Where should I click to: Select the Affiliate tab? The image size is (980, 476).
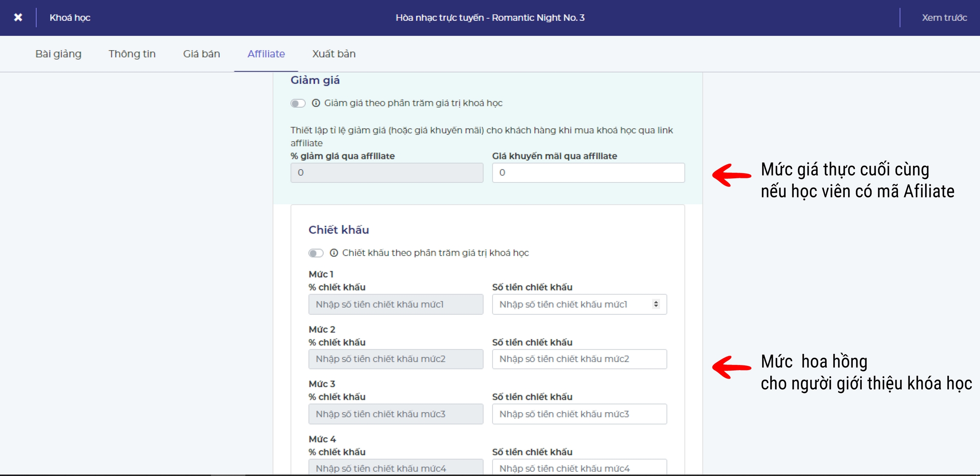tap(266, 54)
